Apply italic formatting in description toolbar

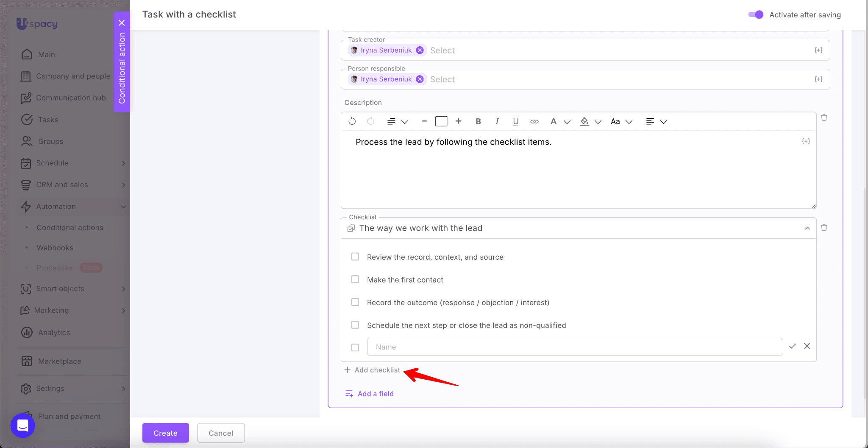pos(497,121)
